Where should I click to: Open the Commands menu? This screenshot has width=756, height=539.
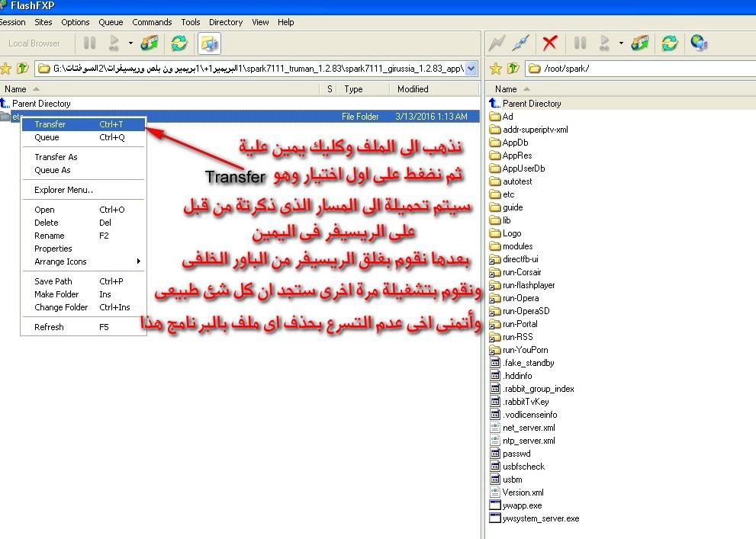coord(152,22)
